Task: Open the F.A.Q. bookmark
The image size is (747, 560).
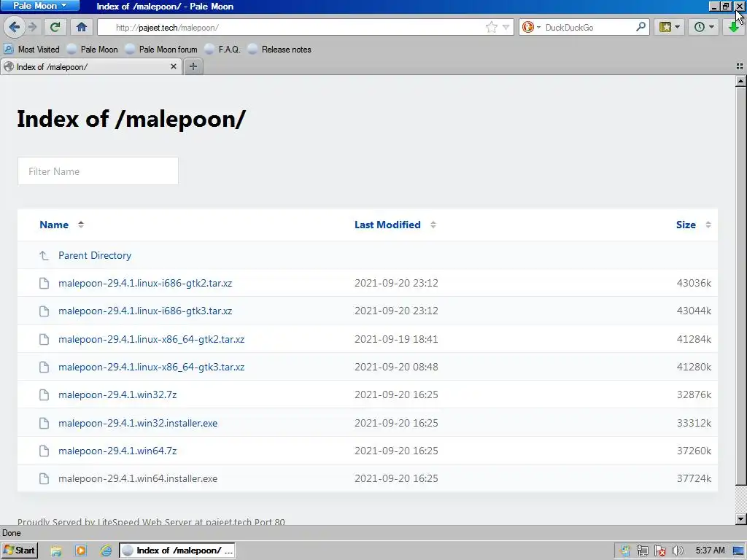Action: (222, 49)
